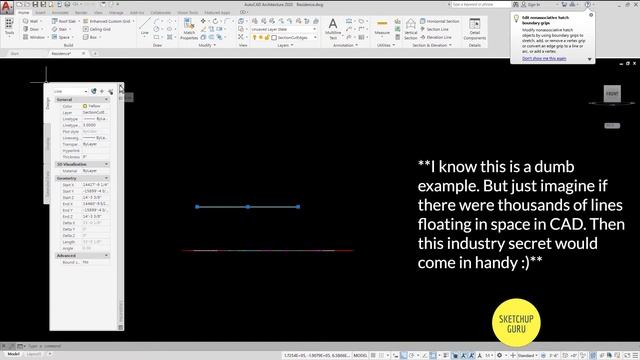This screenshot has width=640, height=360.
Task: Activate the Line draw tool
Action: [144, 27]
